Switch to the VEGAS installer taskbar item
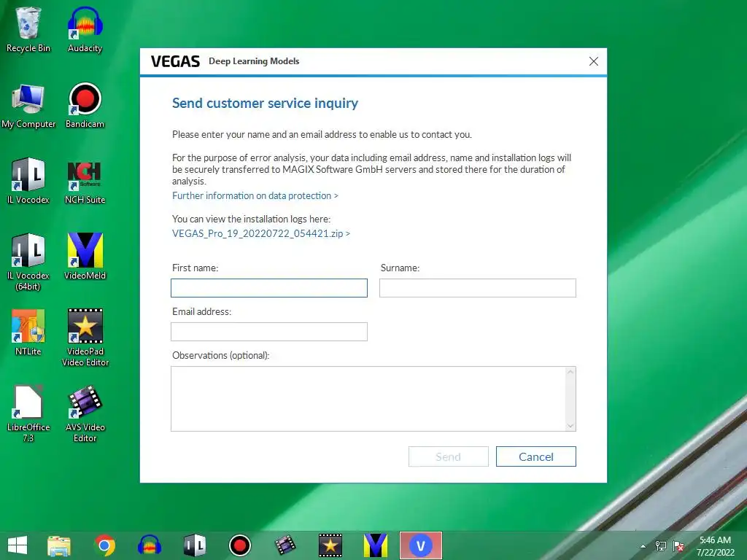Screen dimensions: 747x560 pyautogui.click(x=421, y=545)
